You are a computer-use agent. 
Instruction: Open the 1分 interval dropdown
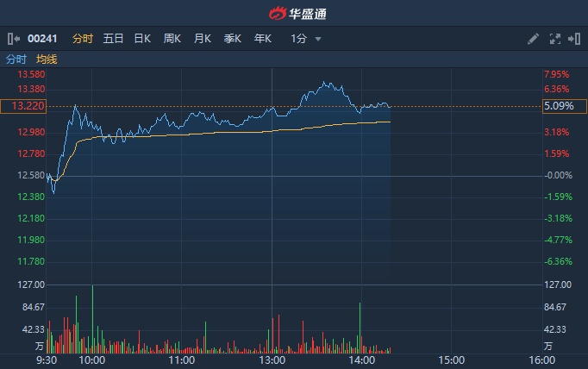click(306, 39)
